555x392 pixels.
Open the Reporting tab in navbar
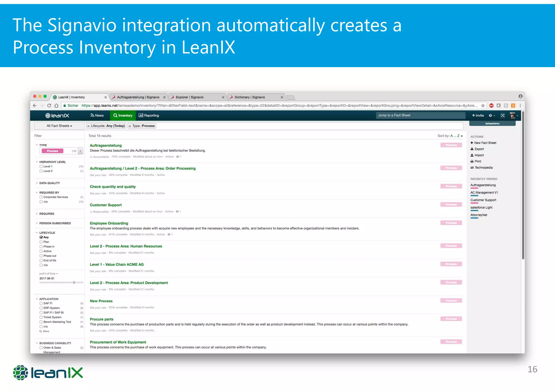[x=149, y=116]
